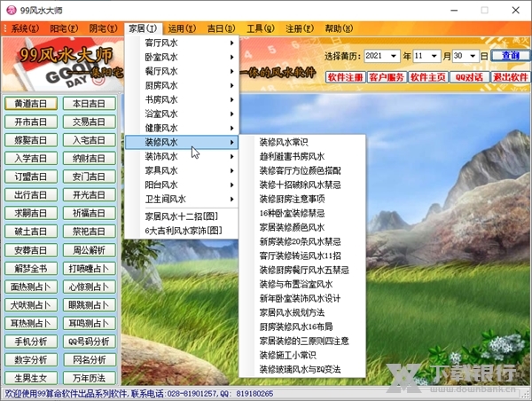This screenshot has height=401, width=532.
Task: Expand the 阳台风水 submenu
Action: (182, 185)
